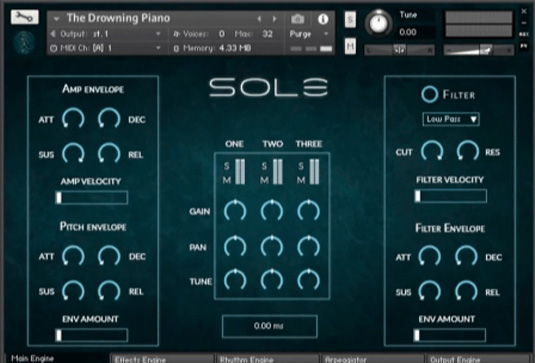Go to previous instrument preset arrow

(x=259, y=19)
